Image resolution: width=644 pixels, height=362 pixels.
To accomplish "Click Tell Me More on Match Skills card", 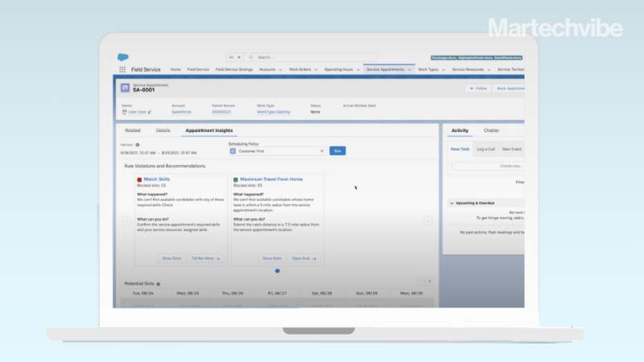I will (206, 258).
